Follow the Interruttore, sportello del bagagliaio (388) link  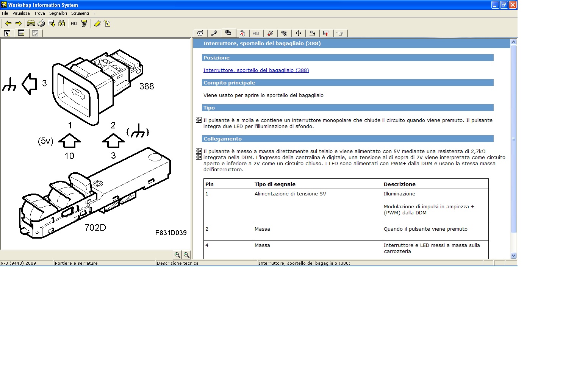point(256,70)
